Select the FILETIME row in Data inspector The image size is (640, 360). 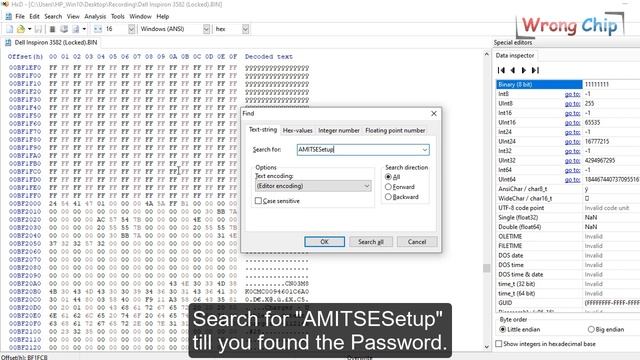(568, 246)
